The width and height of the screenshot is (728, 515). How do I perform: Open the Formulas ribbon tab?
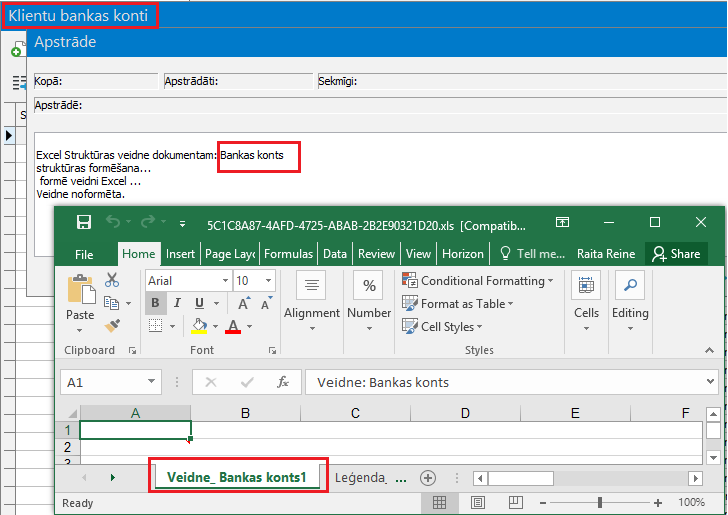(x=289, y=254)
